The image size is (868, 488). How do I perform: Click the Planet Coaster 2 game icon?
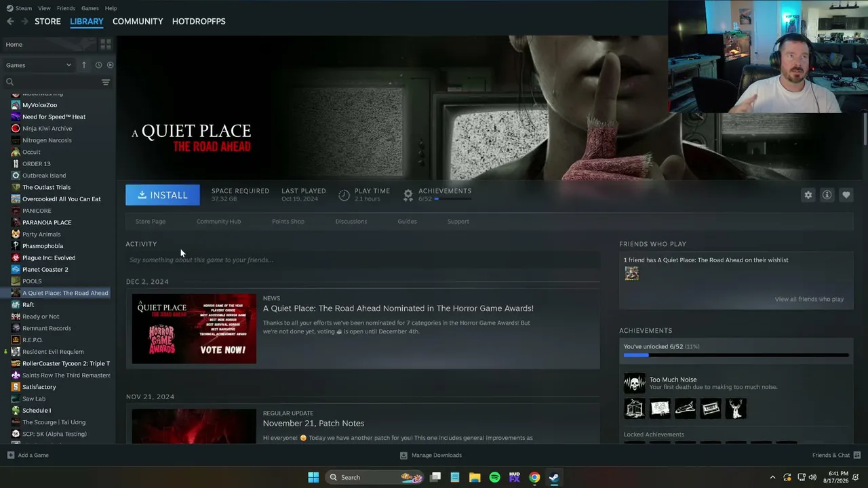(16, 269)
